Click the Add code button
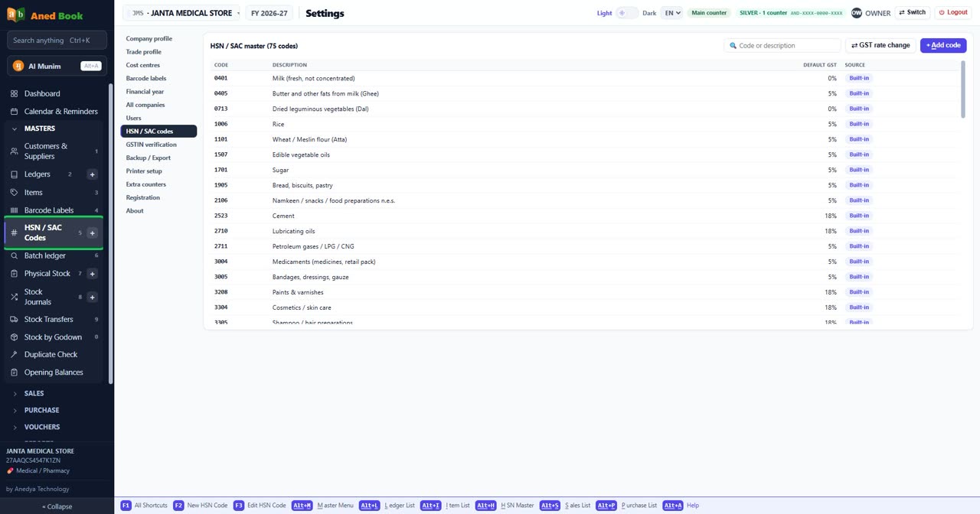 pos(943,46)
